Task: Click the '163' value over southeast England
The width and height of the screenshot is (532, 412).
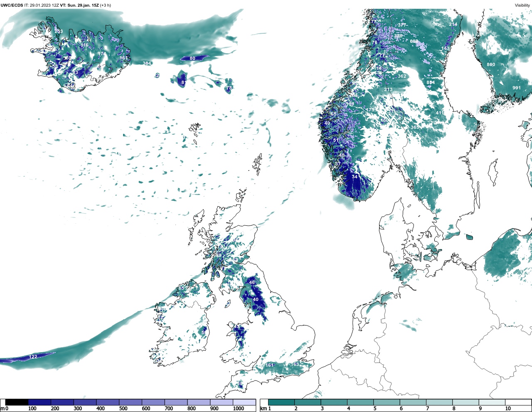Action: 295,364
